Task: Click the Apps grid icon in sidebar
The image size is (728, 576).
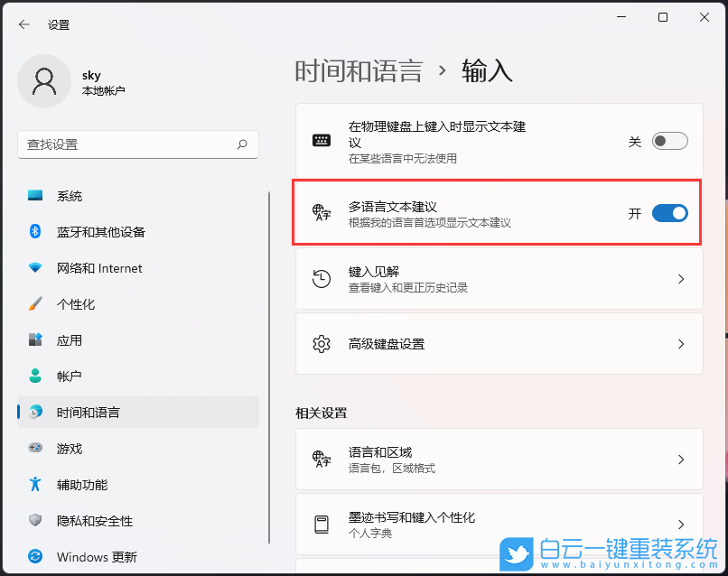Action: (33, 340)
